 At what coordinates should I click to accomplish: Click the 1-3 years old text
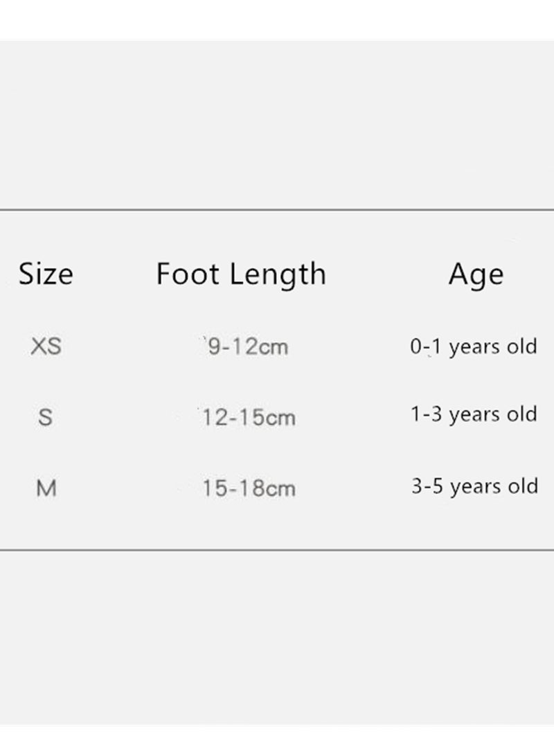(474, 414)
